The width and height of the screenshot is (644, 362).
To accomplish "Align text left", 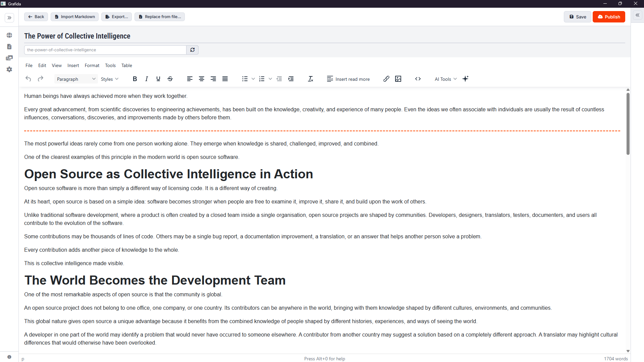I will click(x=190, y=79).
